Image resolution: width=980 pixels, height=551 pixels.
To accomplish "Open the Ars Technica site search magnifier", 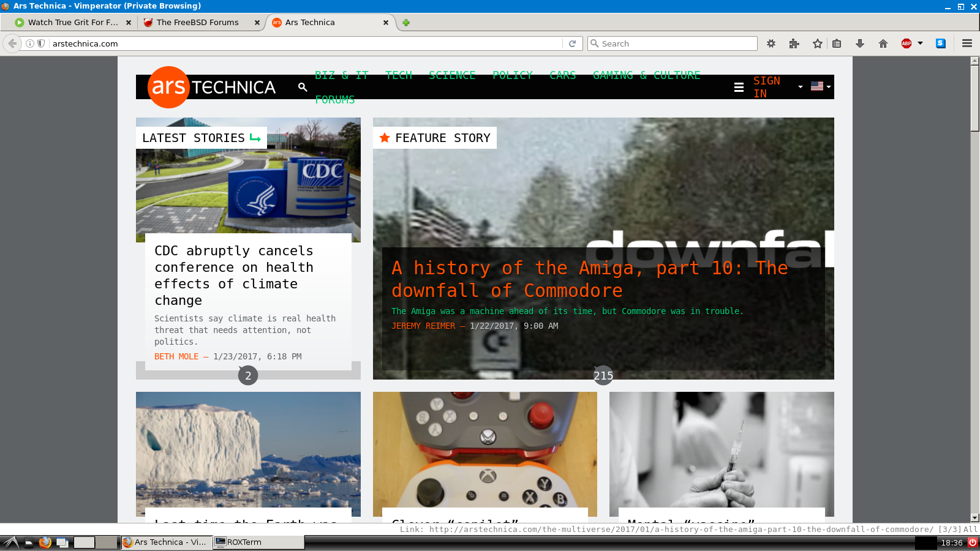I will click(x=303, y=87).
